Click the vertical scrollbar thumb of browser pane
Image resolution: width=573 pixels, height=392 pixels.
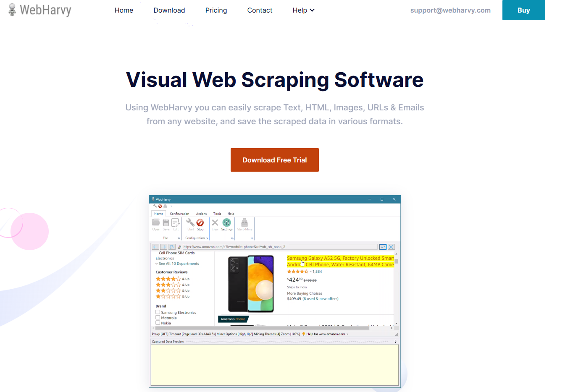[x=396, y=261]
